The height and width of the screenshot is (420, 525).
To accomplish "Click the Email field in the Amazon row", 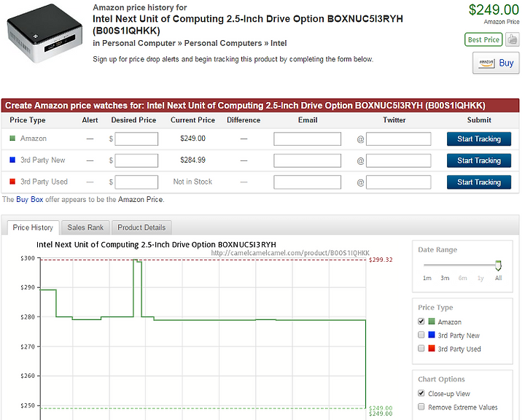I will coord(308,139).
